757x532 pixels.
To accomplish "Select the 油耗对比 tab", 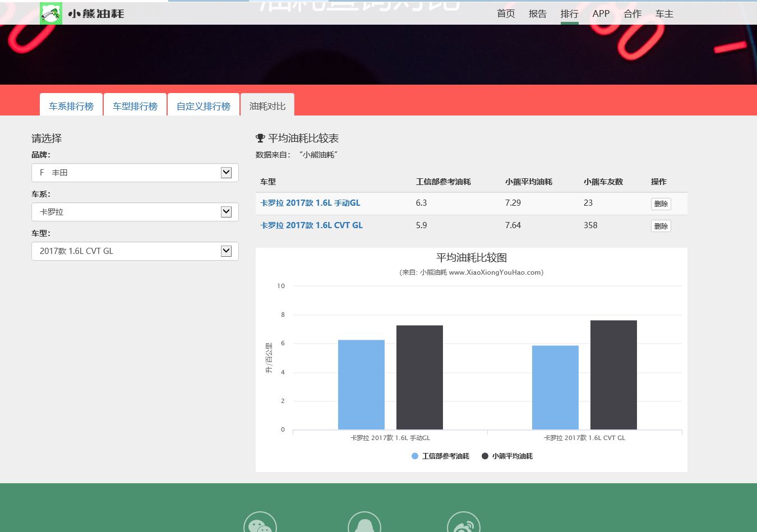I will (x=267, y=105).
